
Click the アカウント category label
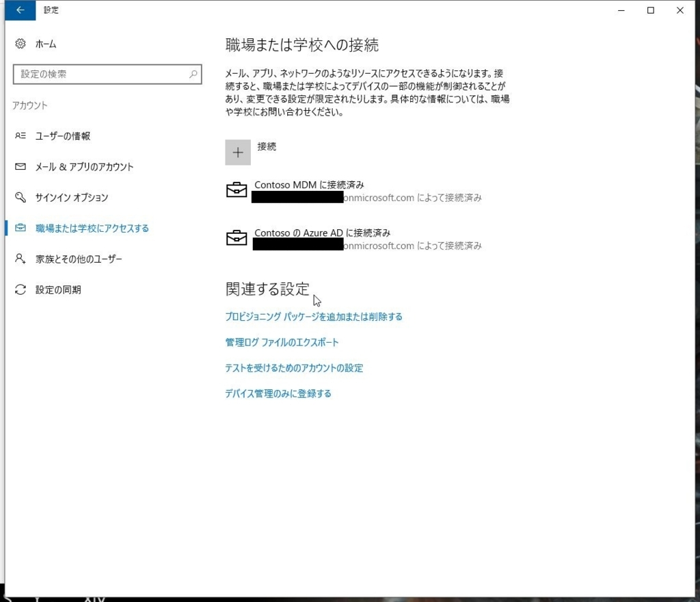pyautogui.click(x=30, y=105)
